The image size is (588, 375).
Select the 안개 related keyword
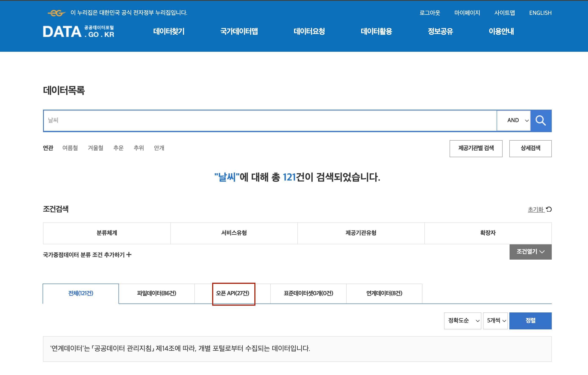click(x=159, y=148)
